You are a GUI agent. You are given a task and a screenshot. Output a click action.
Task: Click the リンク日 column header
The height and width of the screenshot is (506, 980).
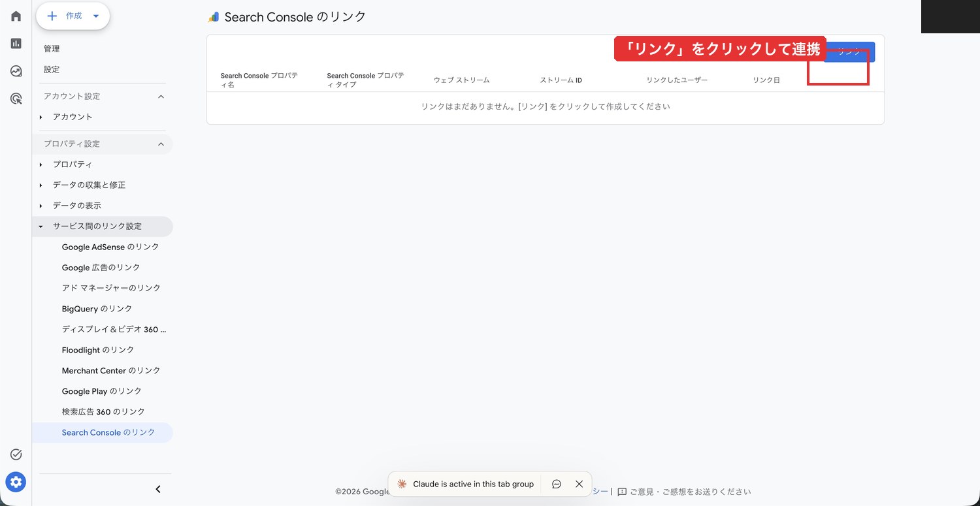tap(766, 80)
